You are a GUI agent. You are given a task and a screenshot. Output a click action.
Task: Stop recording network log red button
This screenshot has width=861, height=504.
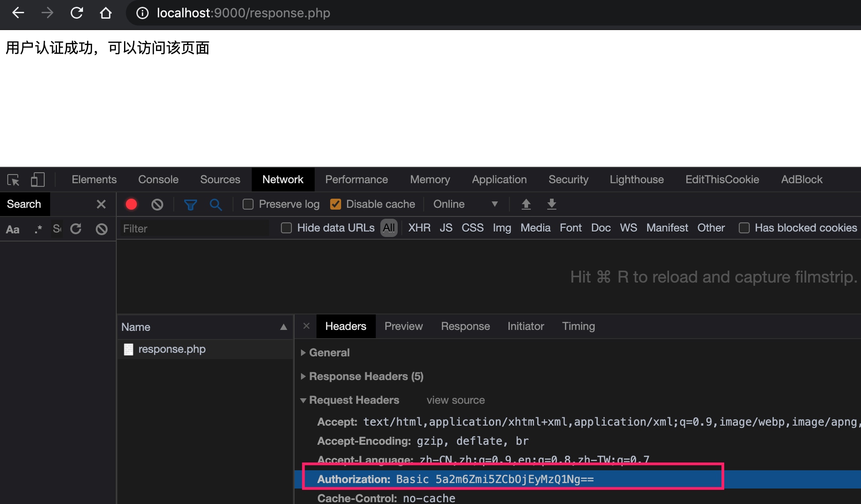pos(131,204)
